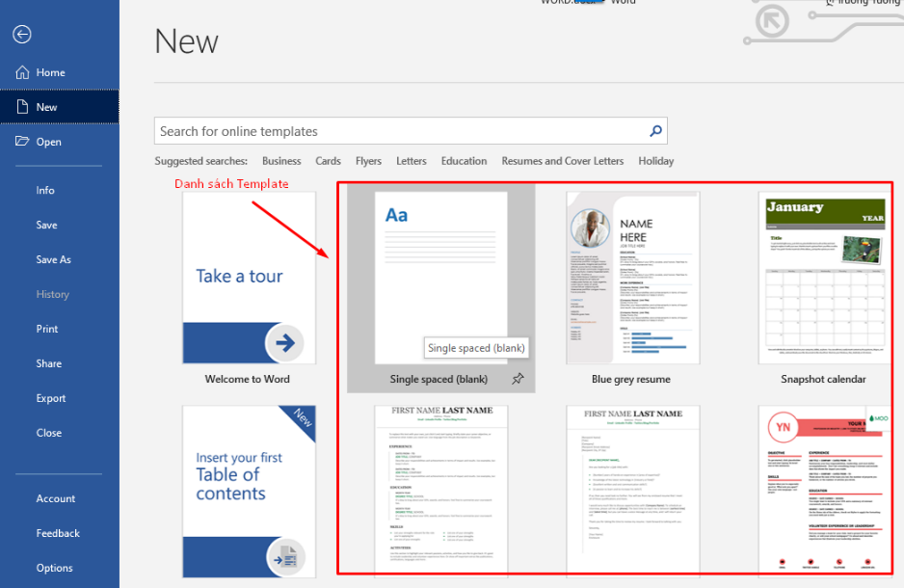Select History in the sidebar
This screenshot has width=904, height=588.
pyautogui.click(x=52, y=294)
